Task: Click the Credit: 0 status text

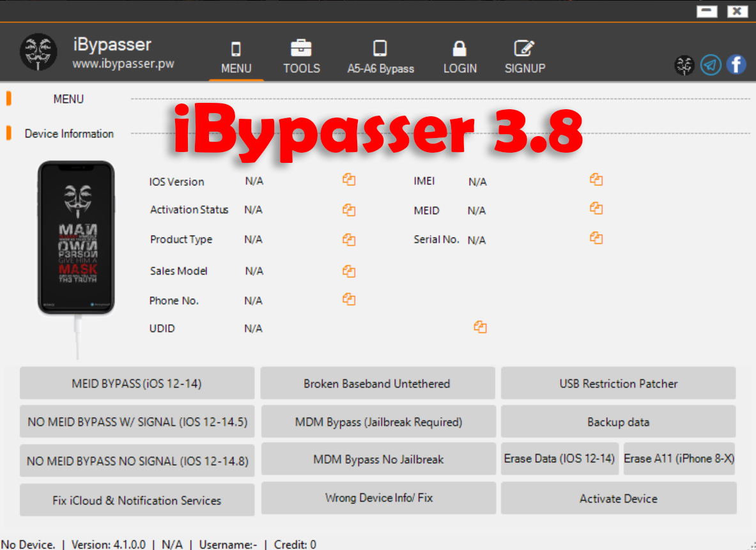Action: click(295, 544)
